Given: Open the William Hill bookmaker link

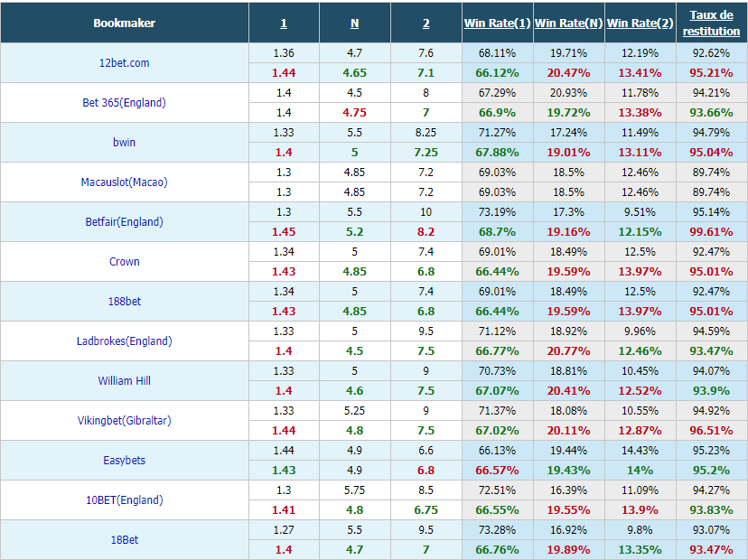Looking at the screenshot, I should pyautogui.click(x=124, y=380).
